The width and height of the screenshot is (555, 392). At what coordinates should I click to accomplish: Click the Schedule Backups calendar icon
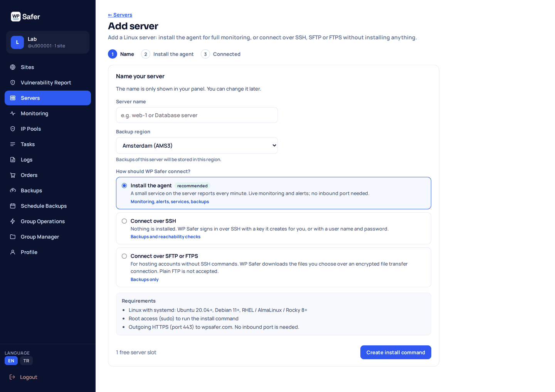click(13, 206)
